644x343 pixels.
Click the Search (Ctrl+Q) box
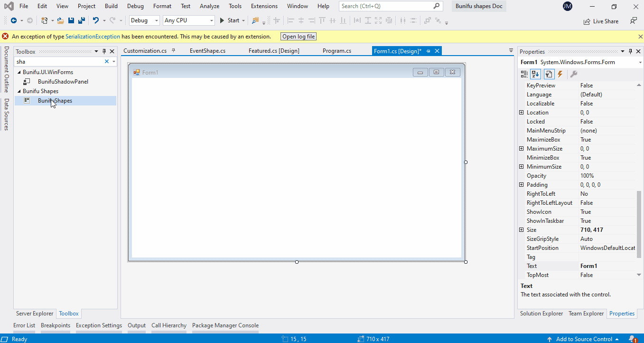[391, 6]
